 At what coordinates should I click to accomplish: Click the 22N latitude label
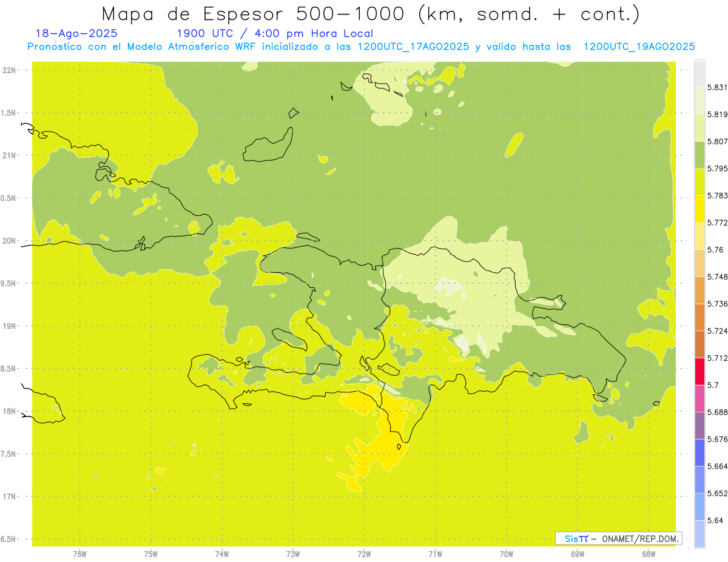10,70
